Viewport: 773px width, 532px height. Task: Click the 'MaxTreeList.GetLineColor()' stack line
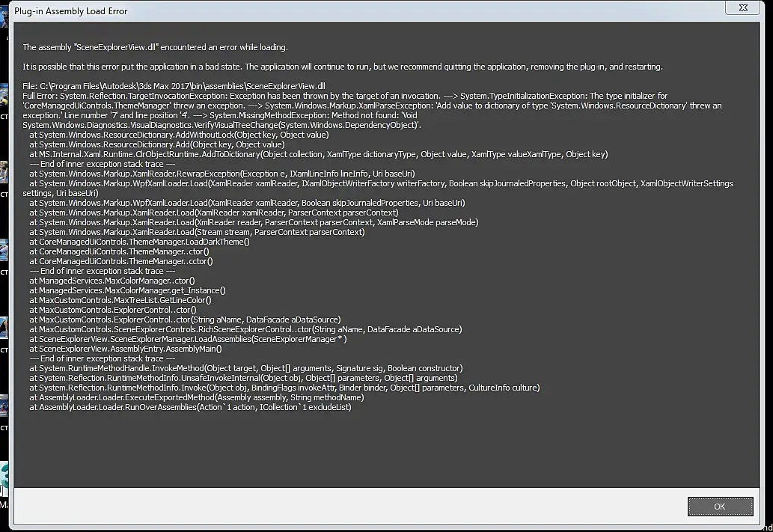coord(120,300)
